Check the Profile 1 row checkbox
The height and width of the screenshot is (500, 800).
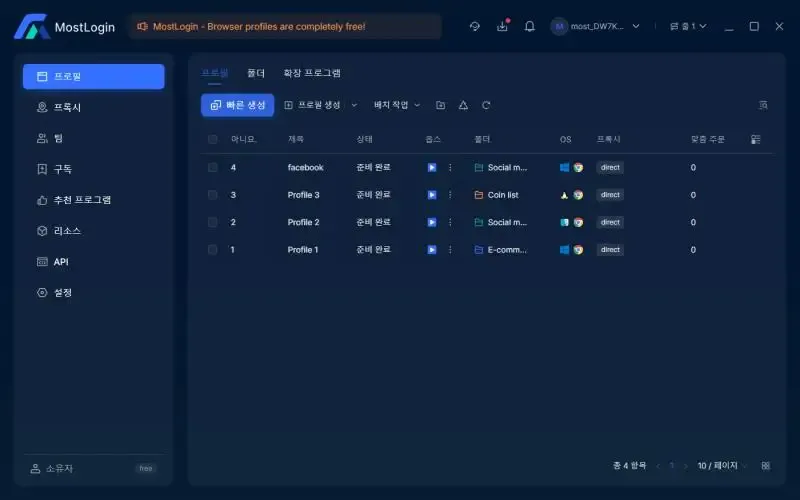click(213, 249)
